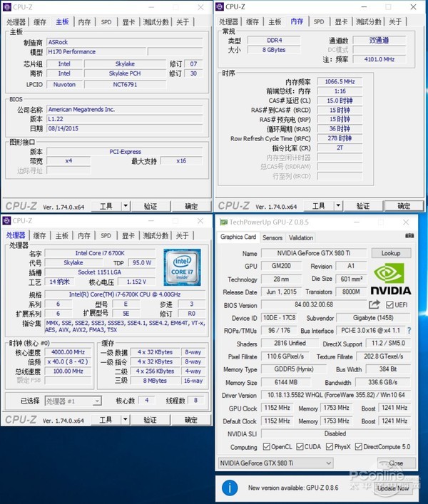Viewport: 428px width, 504px height.
Task: Click the NVIDIA logo in GPU-Z
Action: click(x=391, y=279)
